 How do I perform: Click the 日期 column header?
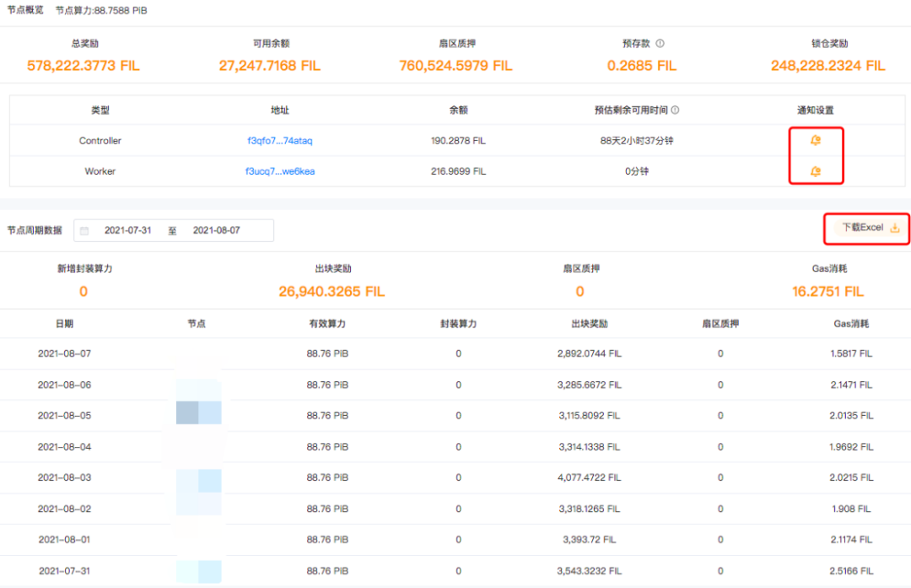tap(64, 323)
